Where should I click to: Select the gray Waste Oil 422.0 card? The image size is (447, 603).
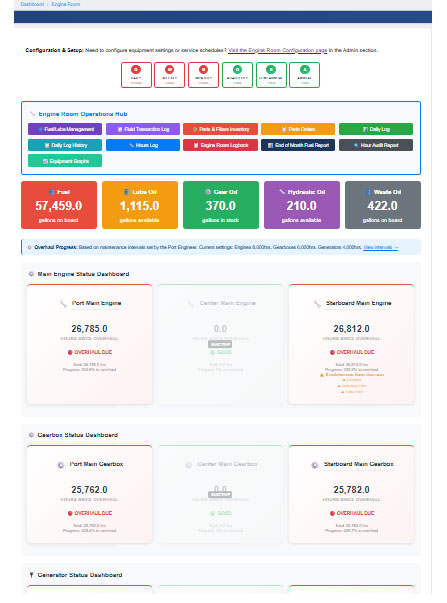click(x=383, y=205)
